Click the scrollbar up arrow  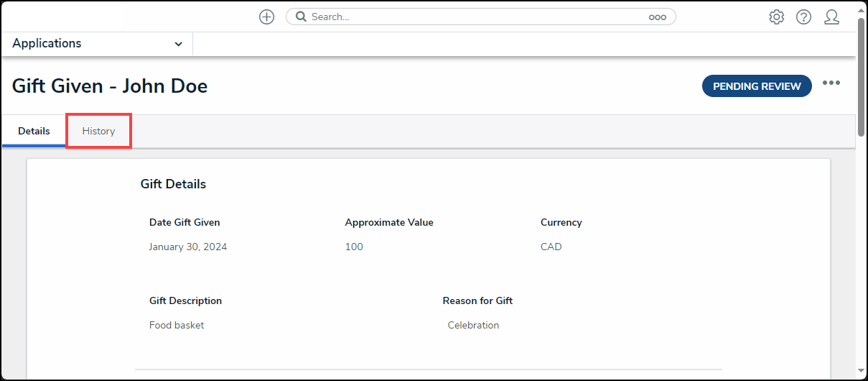[862, 7]
